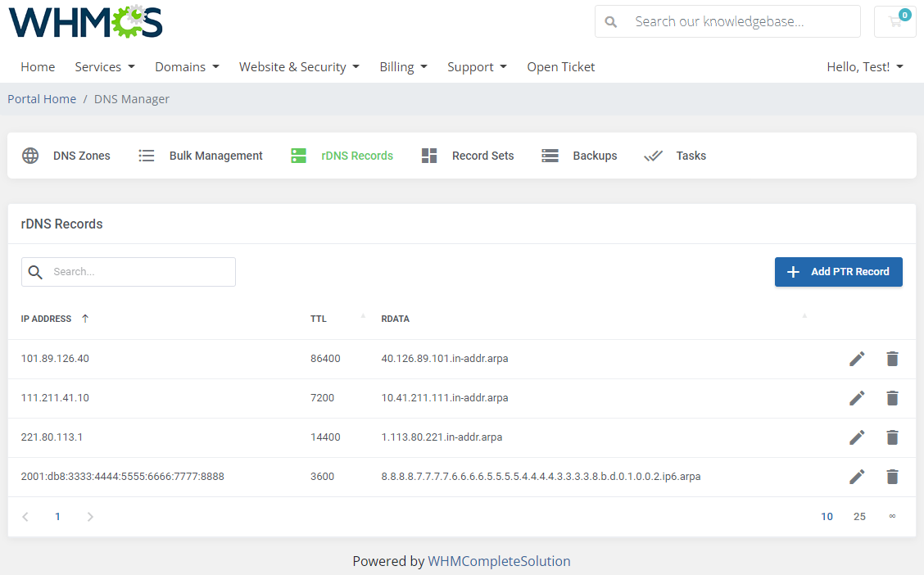Viewport: 924px width, 575px height.
Task: Open the shopping cart icon
Action: point(895,21)
